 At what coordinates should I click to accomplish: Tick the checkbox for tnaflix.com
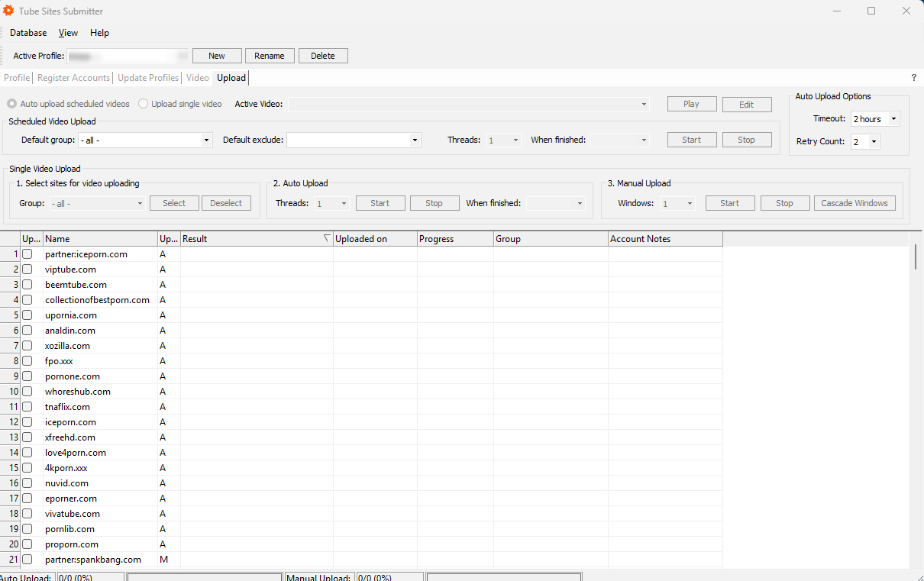tap(27, 407)
